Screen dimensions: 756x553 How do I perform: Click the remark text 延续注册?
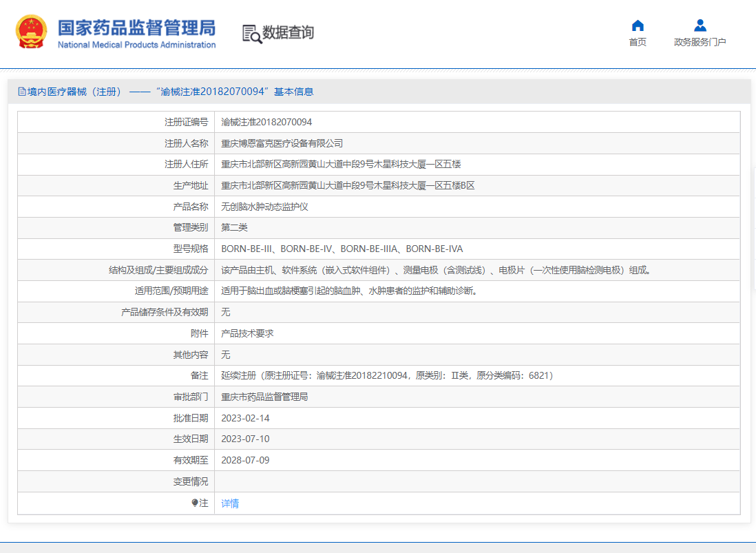[x=387, y=375]
